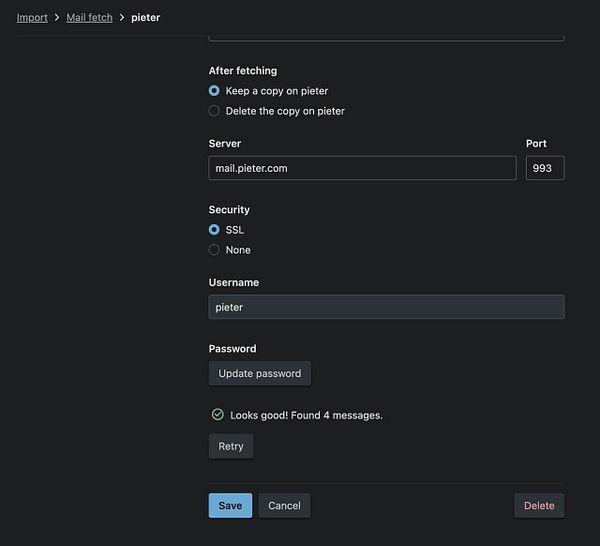Focus the Server address field
600x546 pixels.
pos(362,168)
